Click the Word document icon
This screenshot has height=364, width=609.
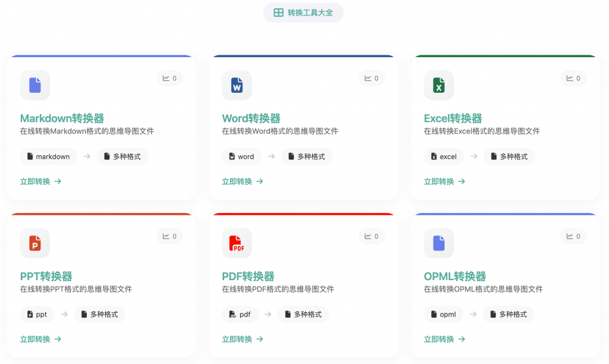(x=237, y=85)
